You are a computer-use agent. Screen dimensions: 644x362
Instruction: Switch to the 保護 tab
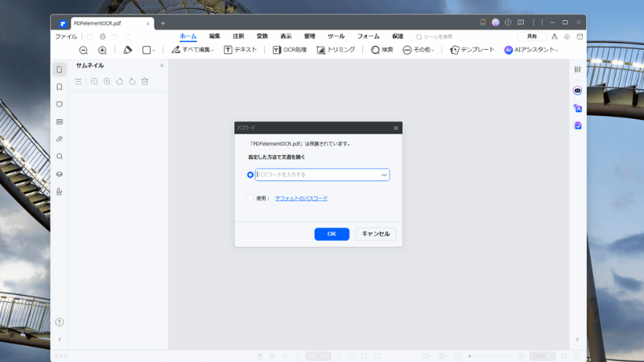pos(398,36)
